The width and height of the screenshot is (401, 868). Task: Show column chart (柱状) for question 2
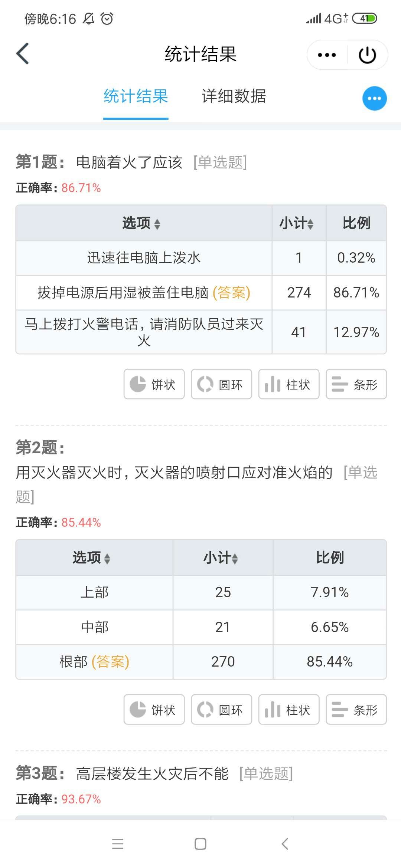[x=289, y=710]
